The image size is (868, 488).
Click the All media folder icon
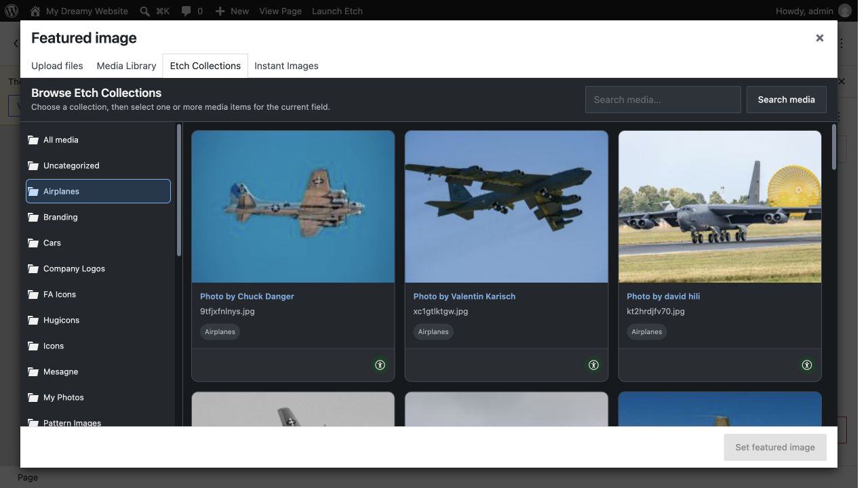tap(33, 140)
